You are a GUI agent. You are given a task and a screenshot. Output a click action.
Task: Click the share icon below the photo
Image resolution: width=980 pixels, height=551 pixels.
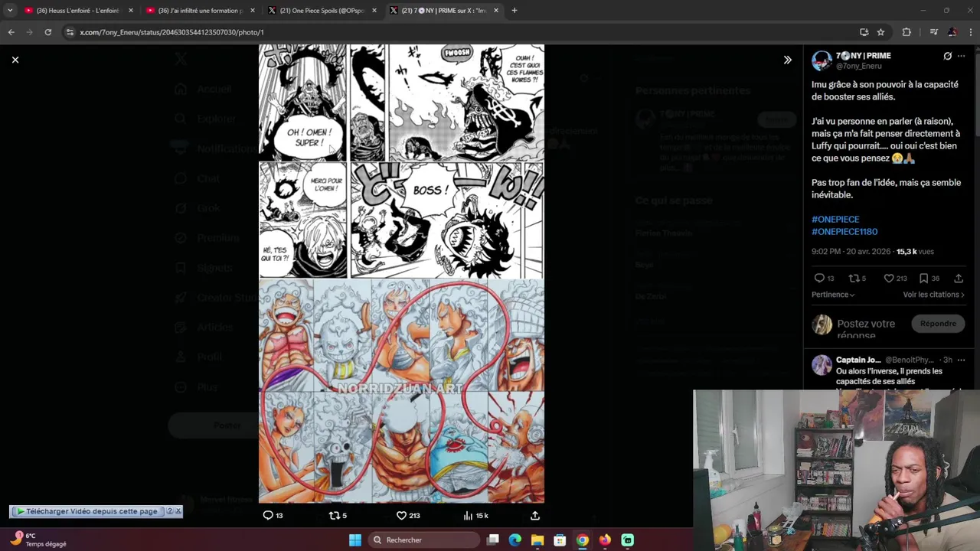(x=535, y=516)
